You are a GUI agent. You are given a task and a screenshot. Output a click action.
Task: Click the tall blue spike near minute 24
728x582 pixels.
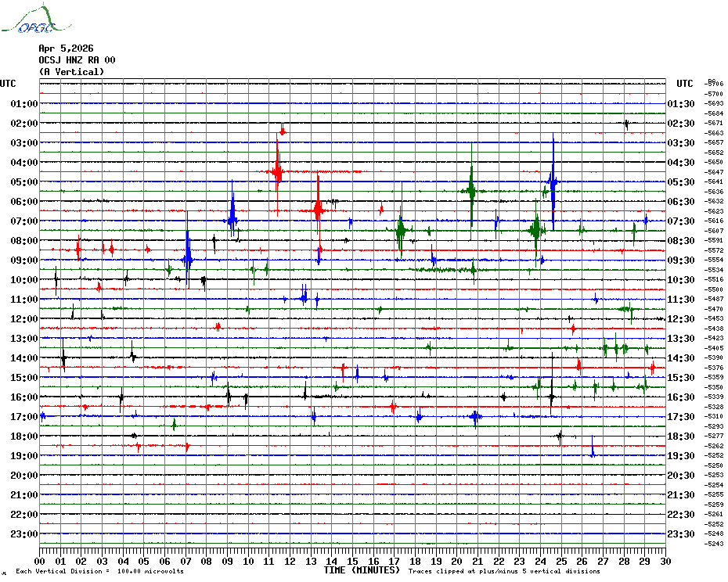553,182
